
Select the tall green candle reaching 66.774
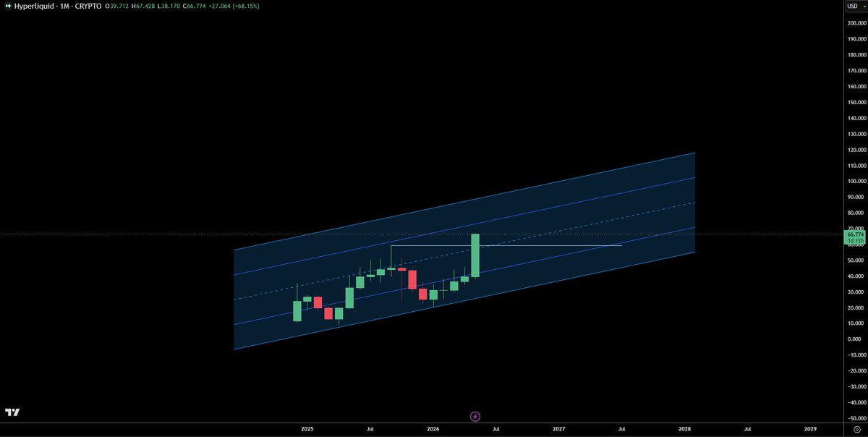pyautogui.click(x=475, y=255)
